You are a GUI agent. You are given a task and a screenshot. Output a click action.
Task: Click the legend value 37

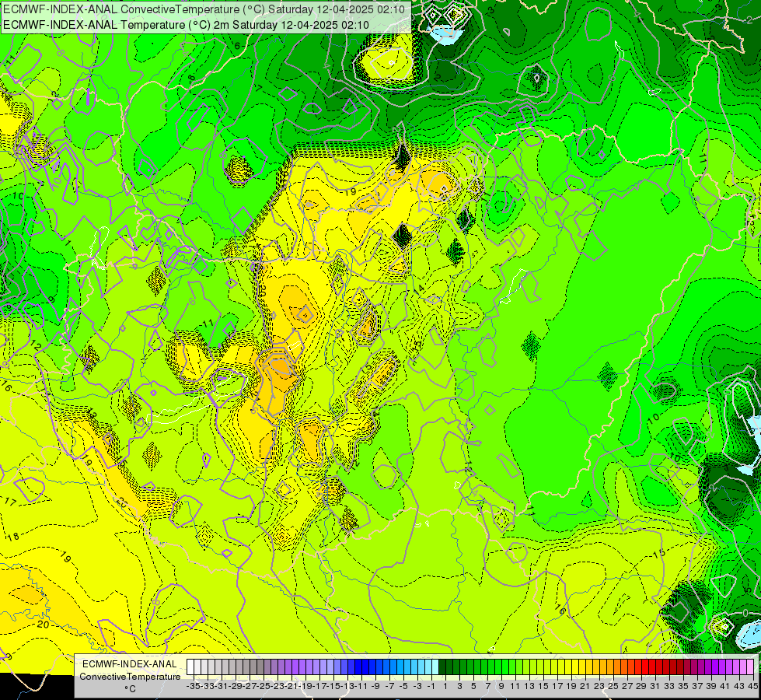pos(697,686)
